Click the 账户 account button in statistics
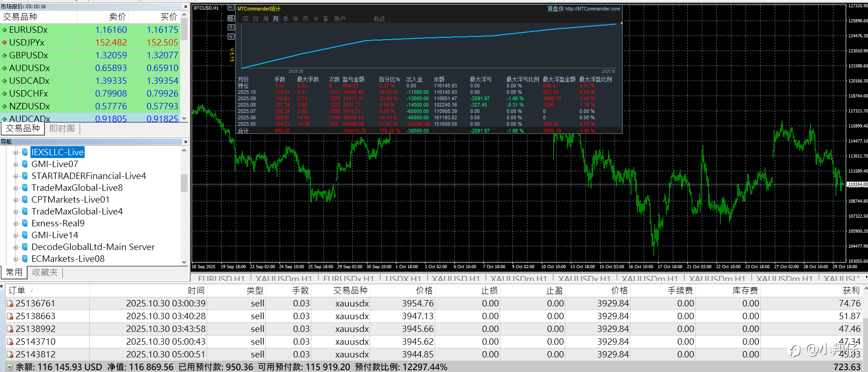The width and height of the screenshot is (868, 372). click(340, 19)
